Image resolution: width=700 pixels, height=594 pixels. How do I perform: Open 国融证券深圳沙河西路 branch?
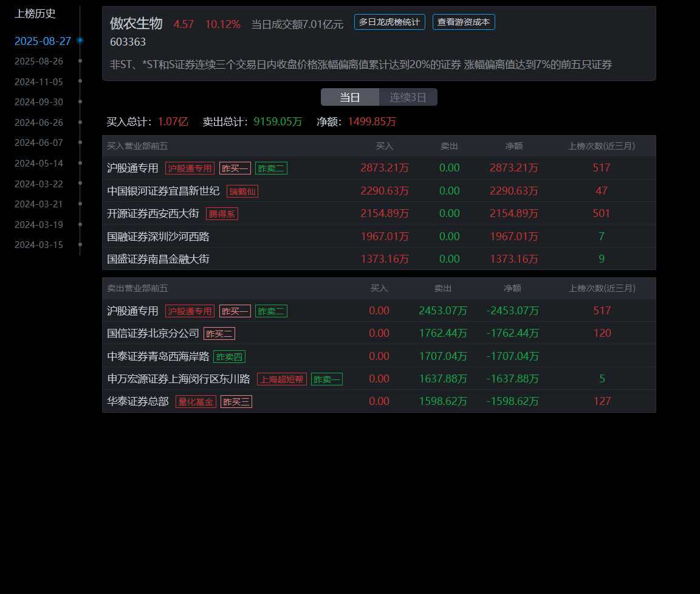pyautogui.click(x=158, y=237)
